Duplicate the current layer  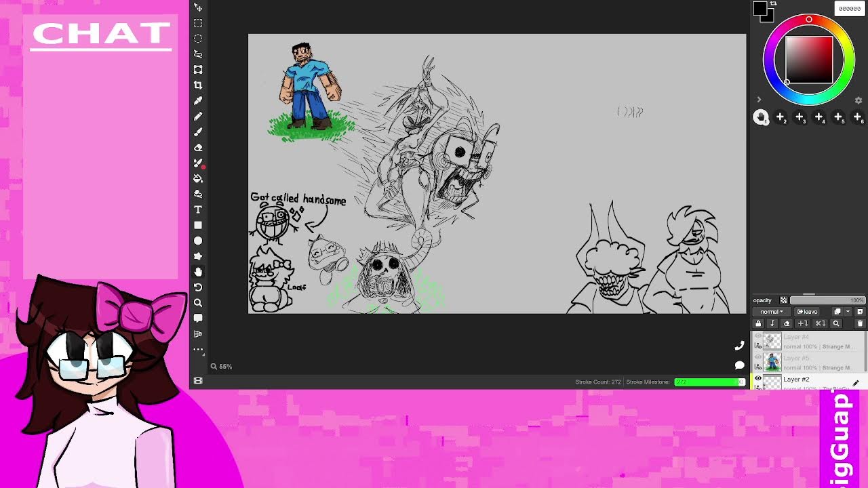tap(837, 312)
